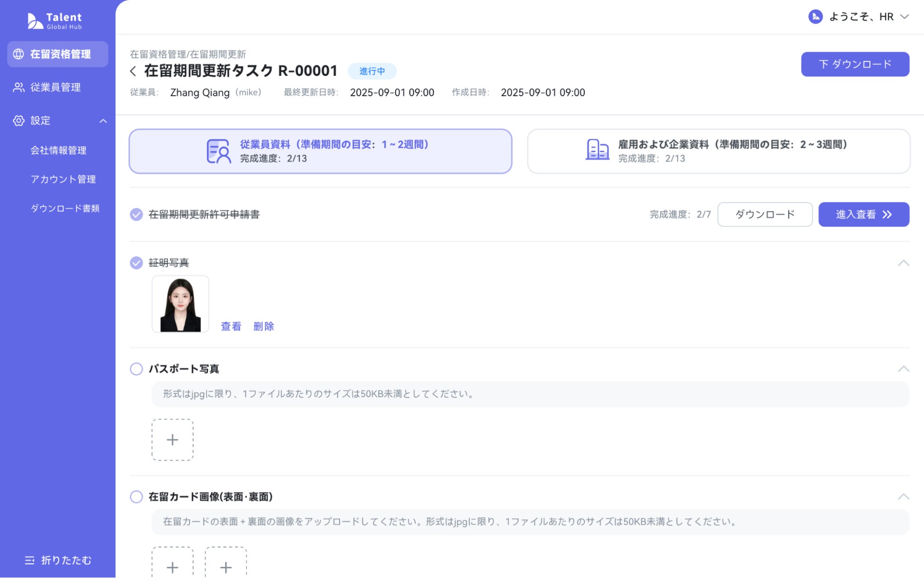Click the 削除 link beside the photo
Screen dimensions: 924x578
263,326
